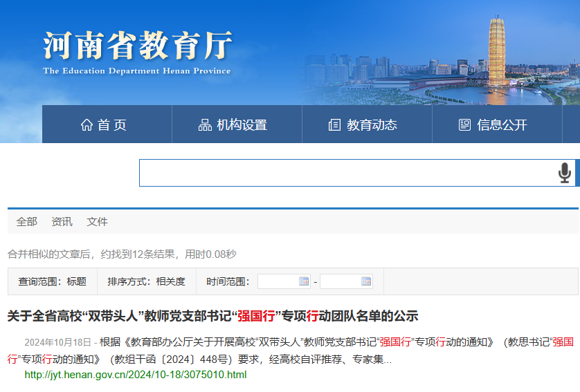
Task: Click the end date field of 时间范围
Action: pos(341,281)
